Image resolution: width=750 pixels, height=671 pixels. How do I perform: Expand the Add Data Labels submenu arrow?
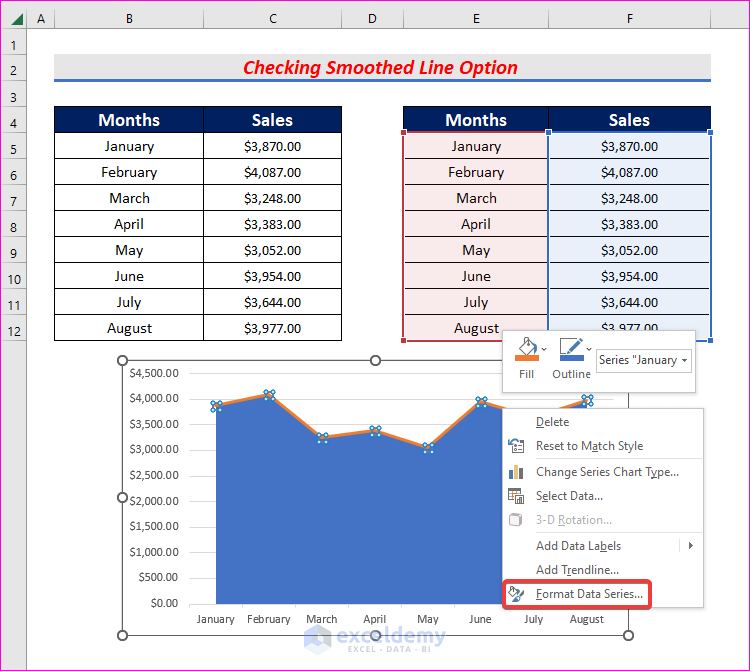[691, 546]
